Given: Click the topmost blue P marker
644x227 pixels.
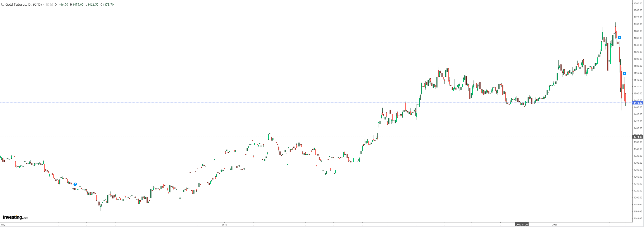Looking at the screenshot, I should click(x=619, y=38).
